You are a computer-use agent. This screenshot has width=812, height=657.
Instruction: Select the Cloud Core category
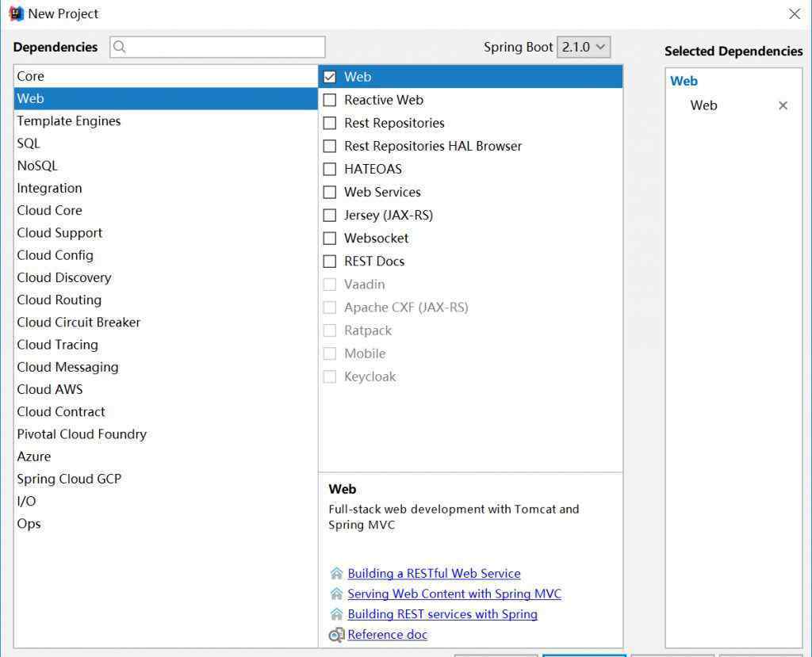coord(166,210)
